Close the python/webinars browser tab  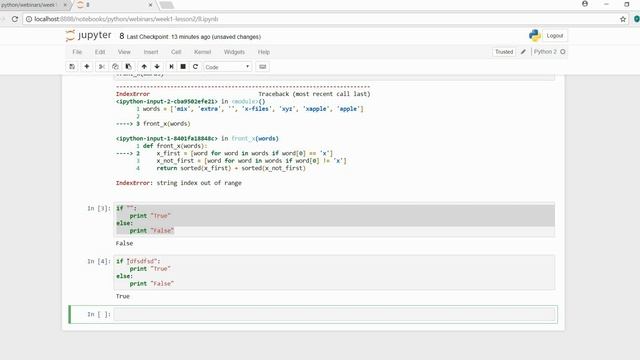pos(65,5)
